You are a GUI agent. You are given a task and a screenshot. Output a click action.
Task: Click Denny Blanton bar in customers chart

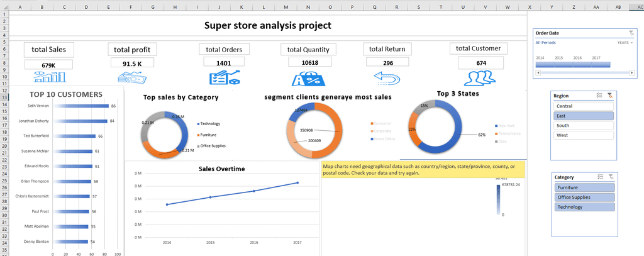pos(70,242)
